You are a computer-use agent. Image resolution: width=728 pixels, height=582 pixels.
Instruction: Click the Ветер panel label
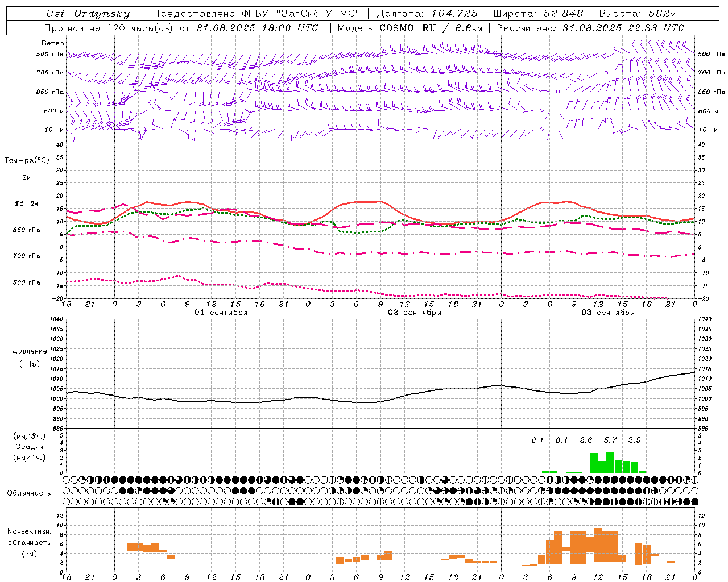(53, 43)
